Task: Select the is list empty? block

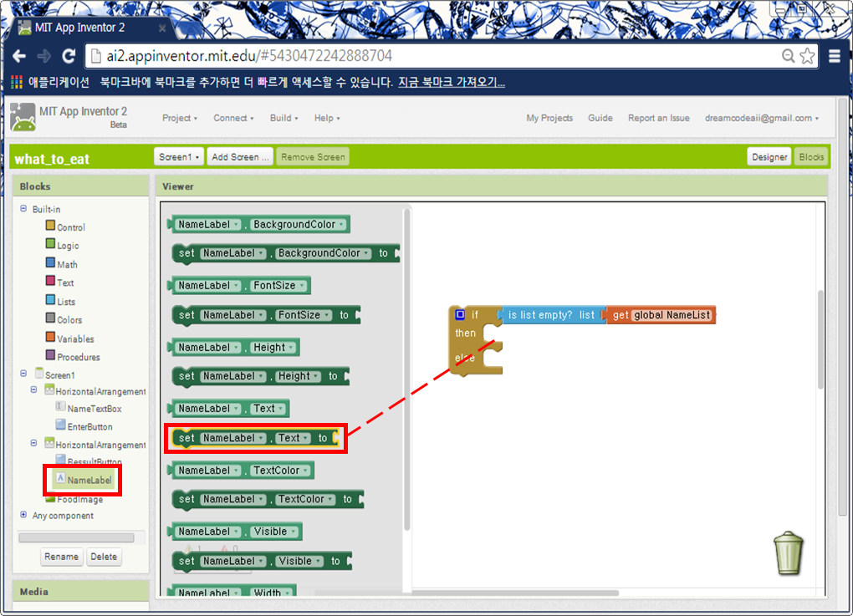Action: (x=551, y=315)
